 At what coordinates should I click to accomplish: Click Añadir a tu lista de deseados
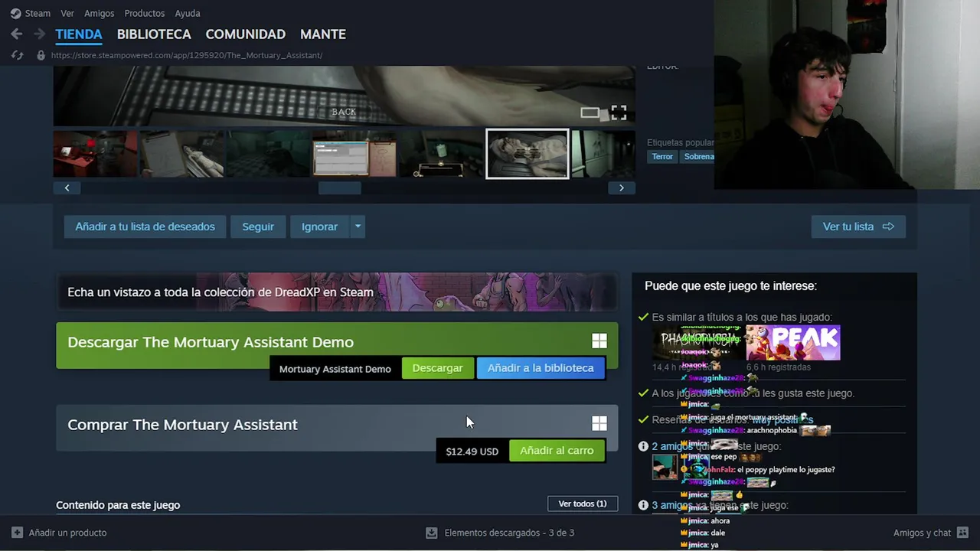(145, 227)
